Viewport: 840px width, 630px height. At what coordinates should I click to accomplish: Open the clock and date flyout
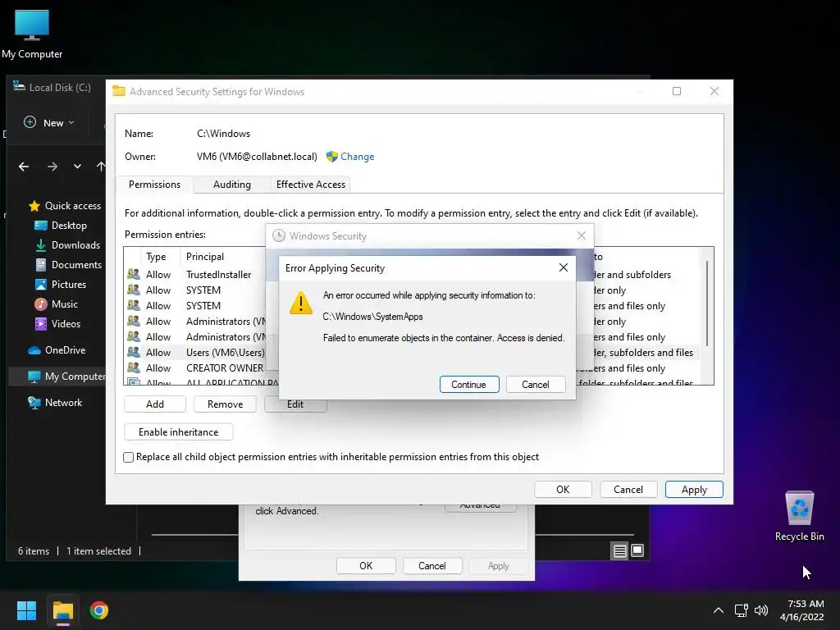pos(802,610)
